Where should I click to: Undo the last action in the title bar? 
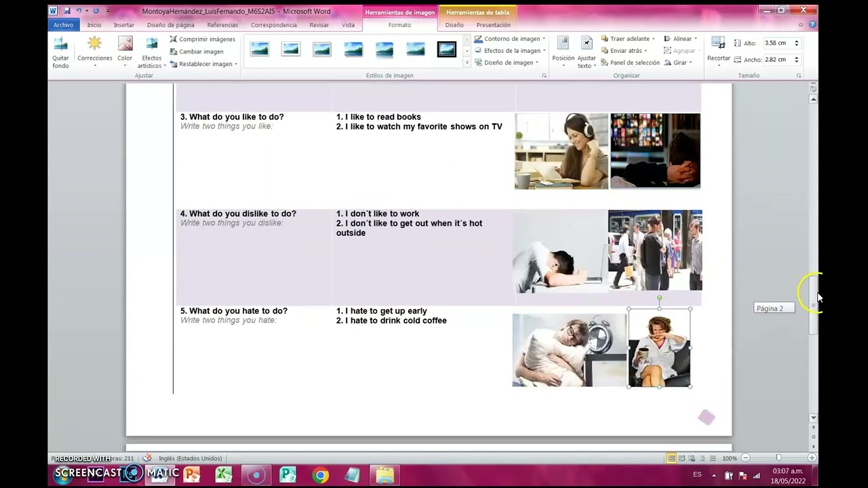pos(79,11)
